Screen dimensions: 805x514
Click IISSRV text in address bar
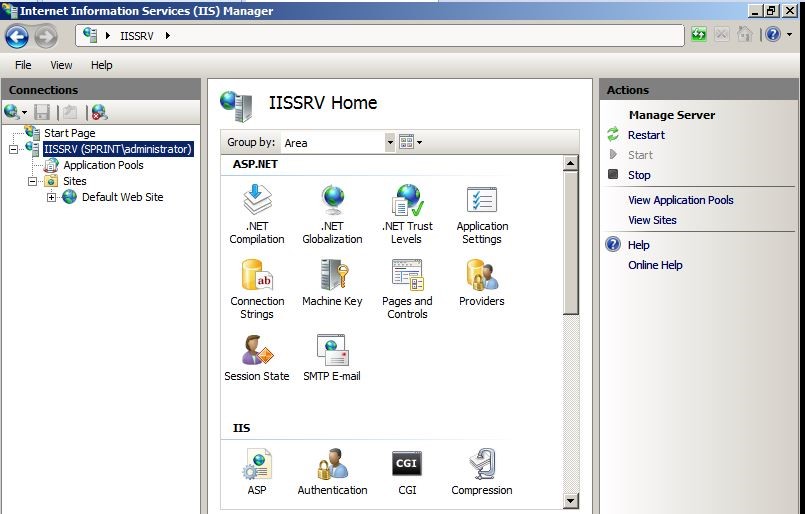pyautogui.click(x=137, y=35)
